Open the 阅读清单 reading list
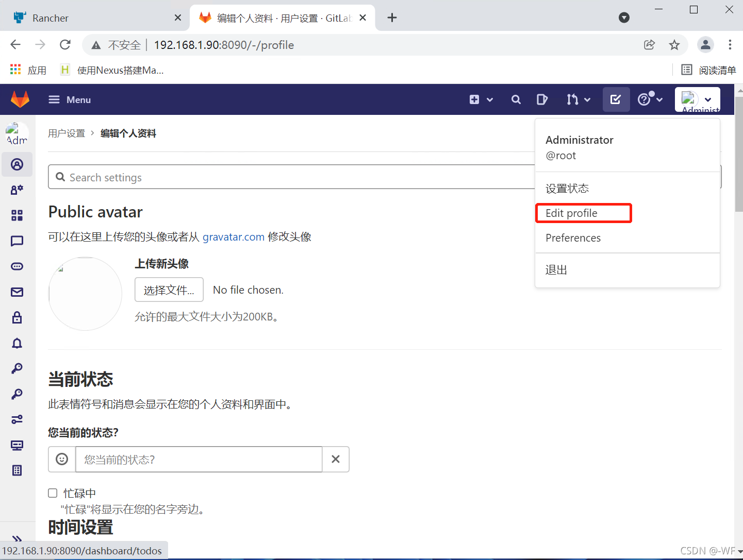Screen dimensions: 743x560 709,70
